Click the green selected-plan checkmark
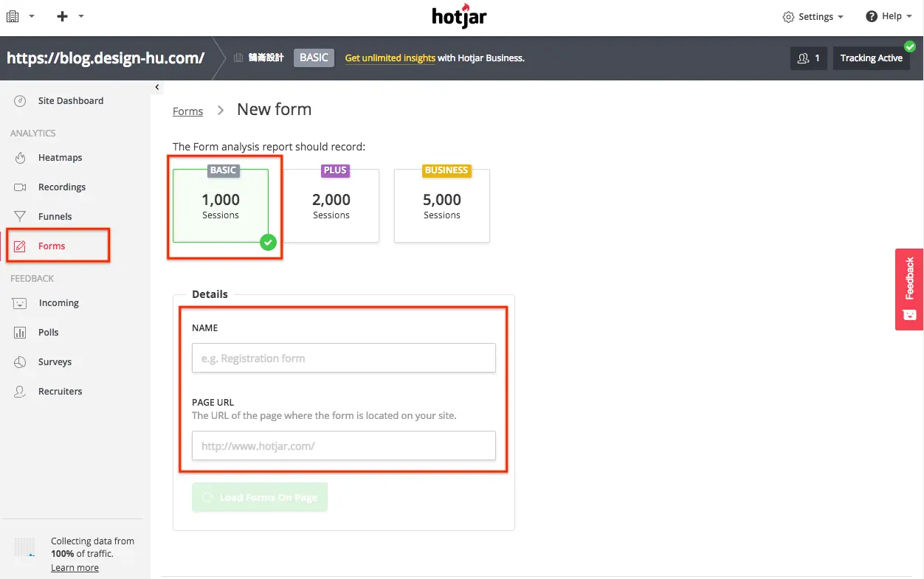 pyautogui.click(x=268, y=242)
